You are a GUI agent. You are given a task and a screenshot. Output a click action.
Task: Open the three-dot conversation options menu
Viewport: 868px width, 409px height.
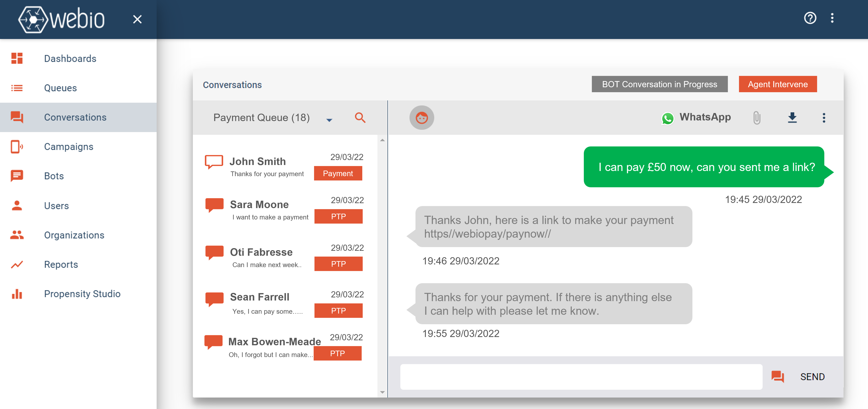click(824, 118)
